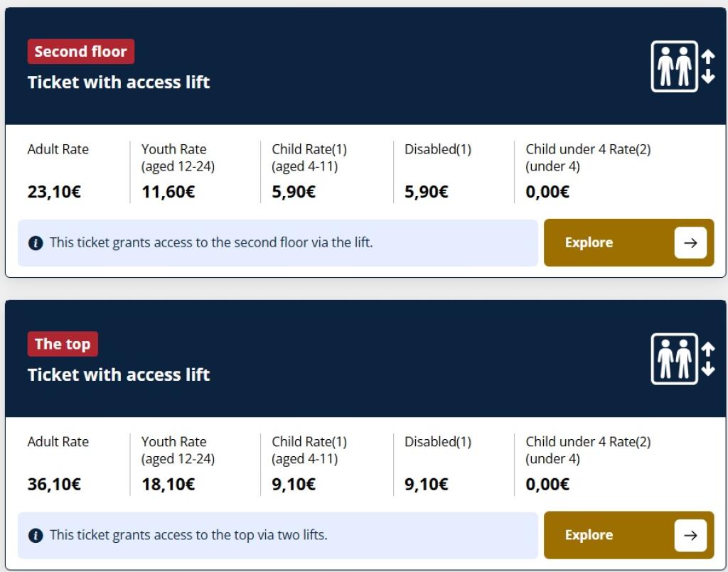Click Second floor Youth Rate 11,60€
This screenshot has height=572, width=728.
pyautogui.click(x=168, y=192)
